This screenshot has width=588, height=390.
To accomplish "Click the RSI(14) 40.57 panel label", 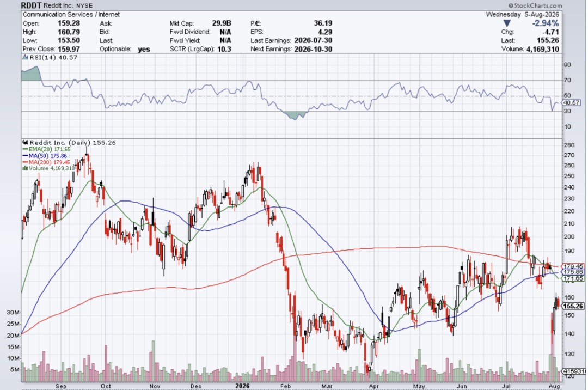I will [x=53, y=57].
